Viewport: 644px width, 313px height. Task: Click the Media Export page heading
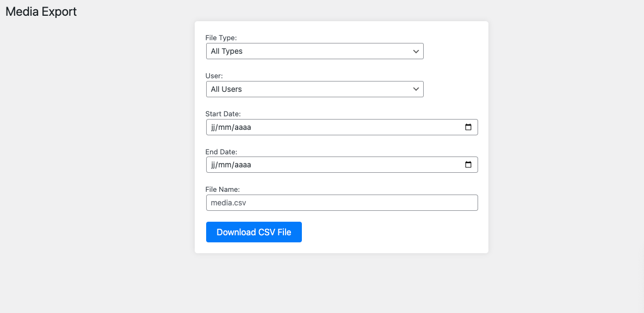coord(41,11)
